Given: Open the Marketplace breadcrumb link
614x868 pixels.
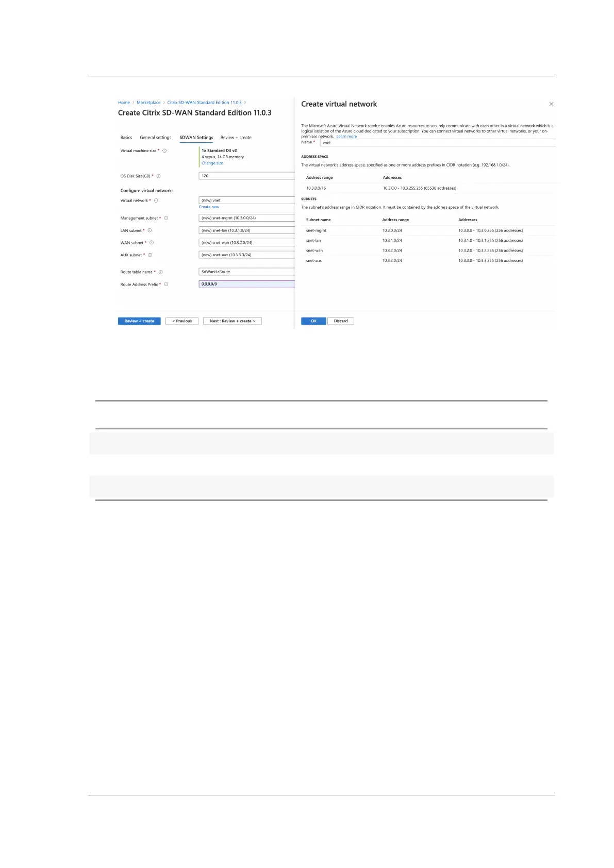Looking at the screenshot, I should [148, 103].
